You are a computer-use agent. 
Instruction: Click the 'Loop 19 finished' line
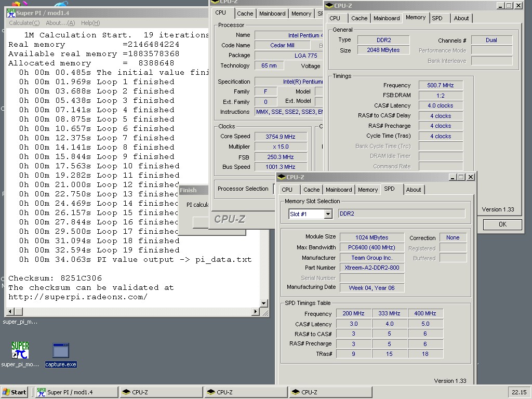pos(99,250)
